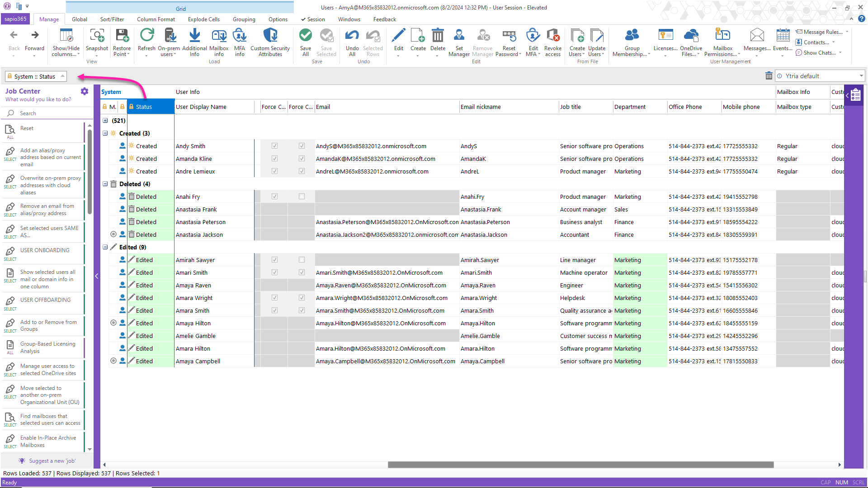Screen dimensions: 868x488
Task: Click the horizontal scrollbar thumb of grid
Action: 580,465
